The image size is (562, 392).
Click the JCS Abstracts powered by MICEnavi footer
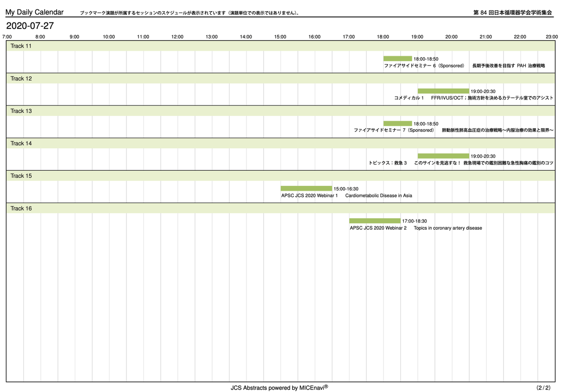[279, 387]
